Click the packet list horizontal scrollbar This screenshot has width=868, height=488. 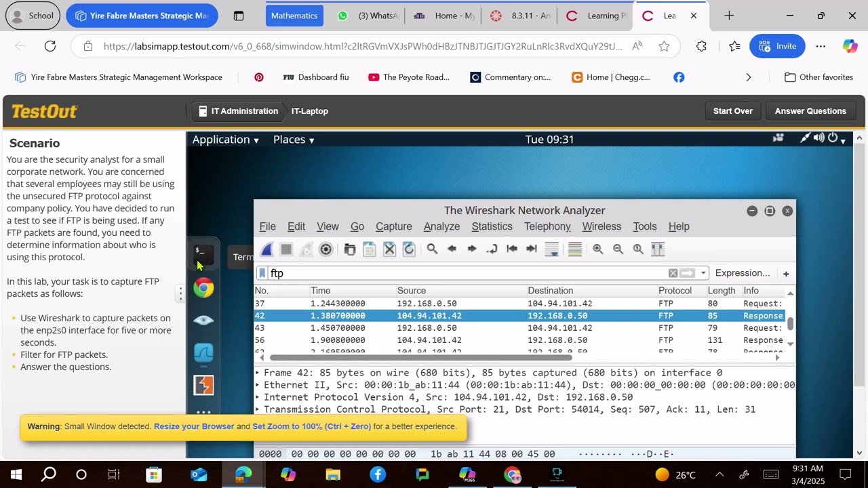[420, 357]
